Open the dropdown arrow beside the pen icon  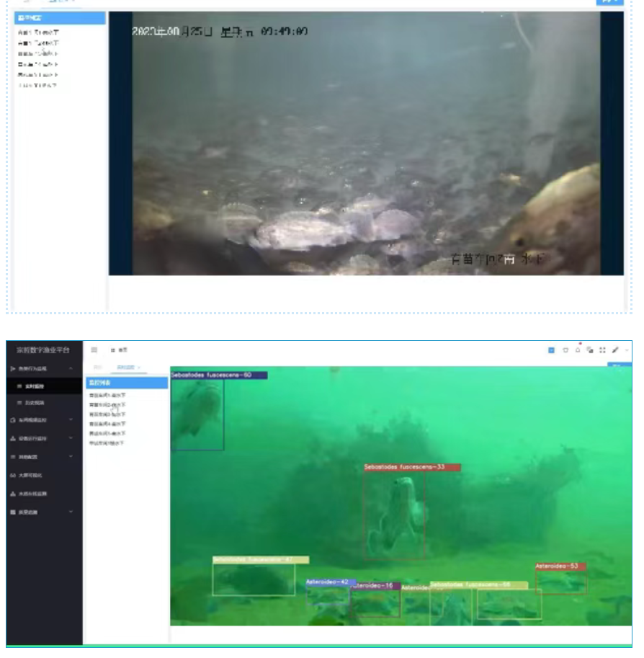pos(626,350)
